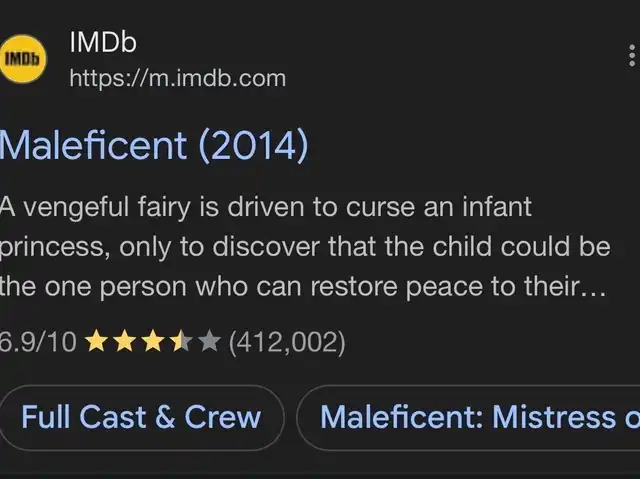This screenshot has height=479, width=640.
Task: Open the three-dot options menu
Action: point(632,56)
